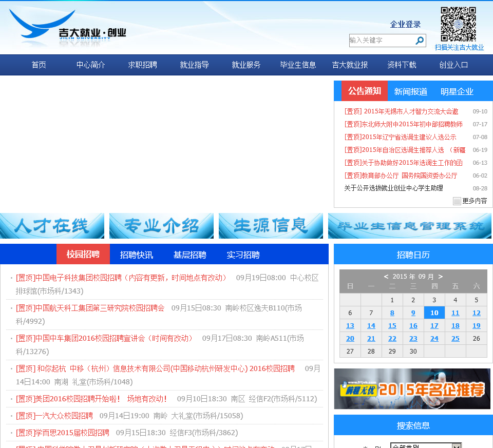This screenshot has width=493, height=448.
Task: Click the search magnifier icon
Action: click(x=420, y=41)
